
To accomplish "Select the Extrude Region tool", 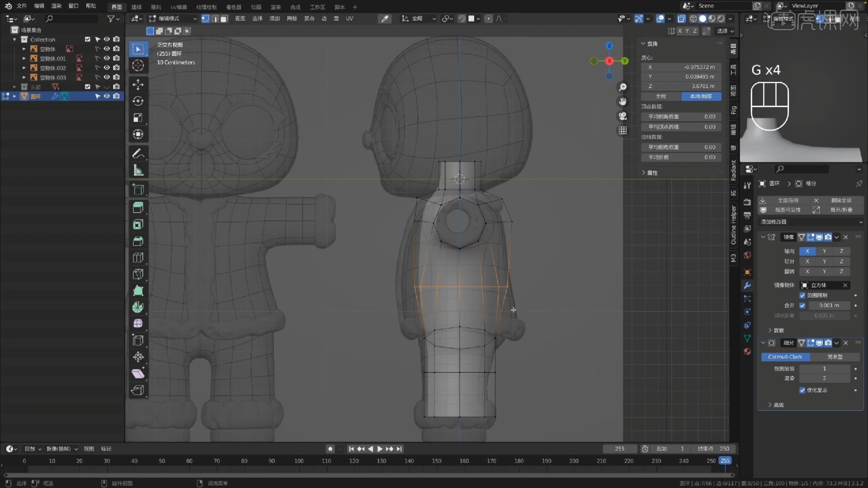I will [138, 208].
